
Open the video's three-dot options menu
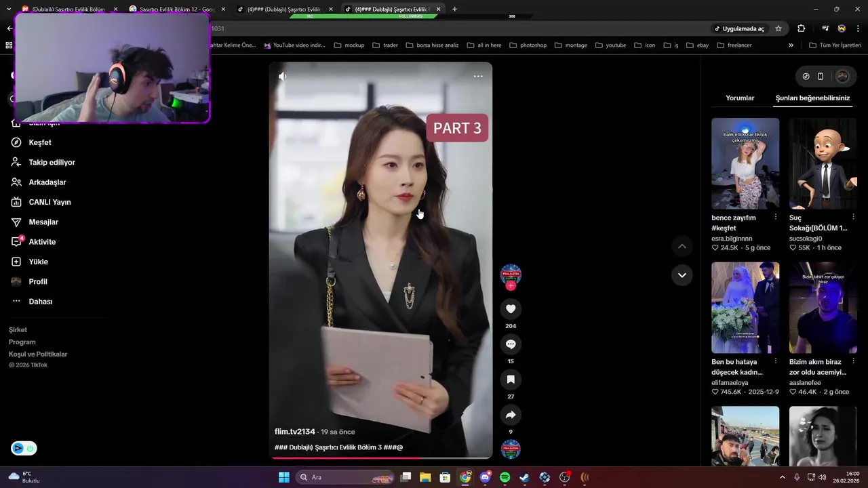pos(478,77)
